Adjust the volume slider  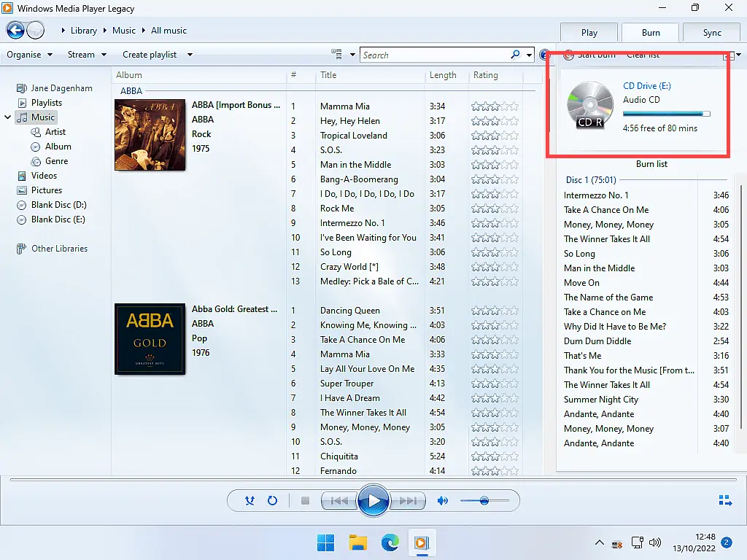[485, 501]
